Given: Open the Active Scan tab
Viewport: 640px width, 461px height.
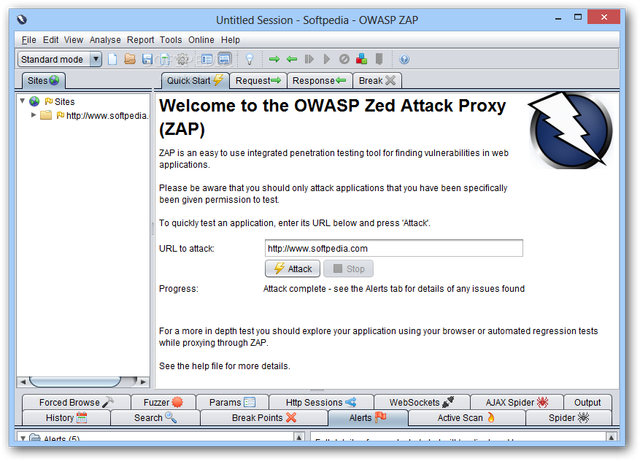Looking at the screenshot, I should (x=466, y=418).
